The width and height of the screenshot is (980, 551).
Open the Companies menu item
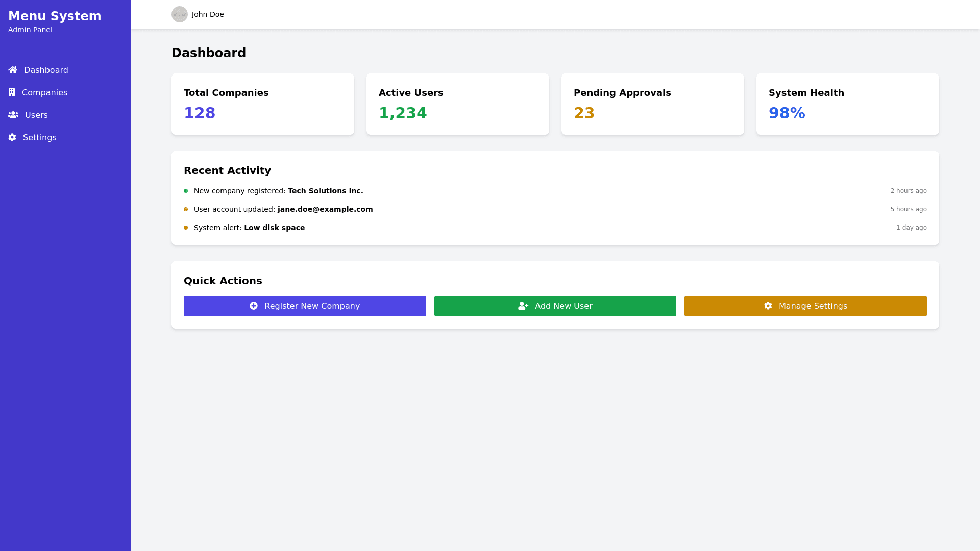[x=44, y=92]
